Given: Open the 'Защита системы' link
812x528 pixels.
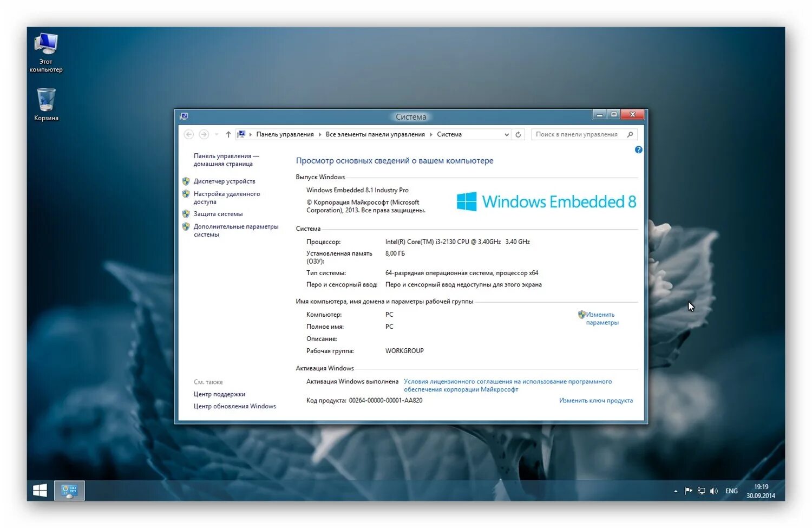Looking at the screenshot, I should point(218,214).
